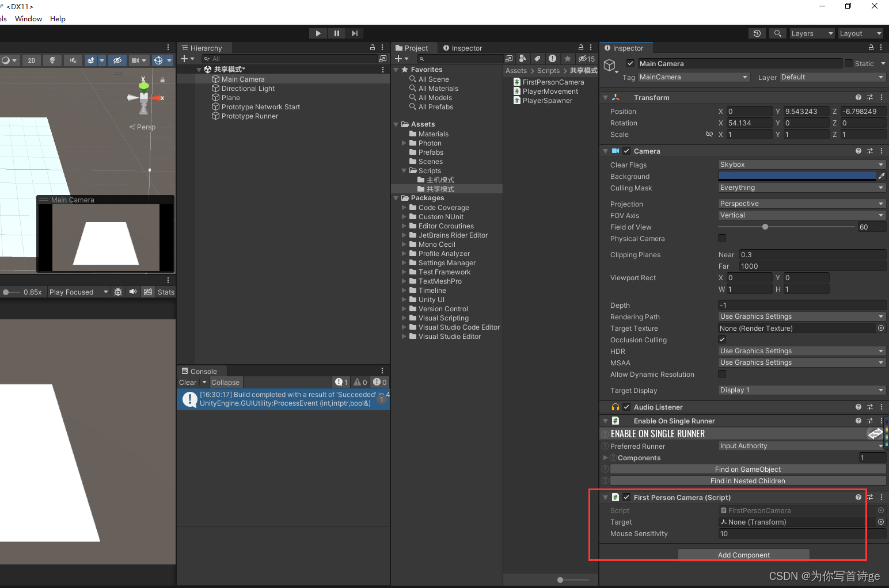
Task: Click the green Y axis cone on the orientation gizmo
Action: click(x=144, y=86)
